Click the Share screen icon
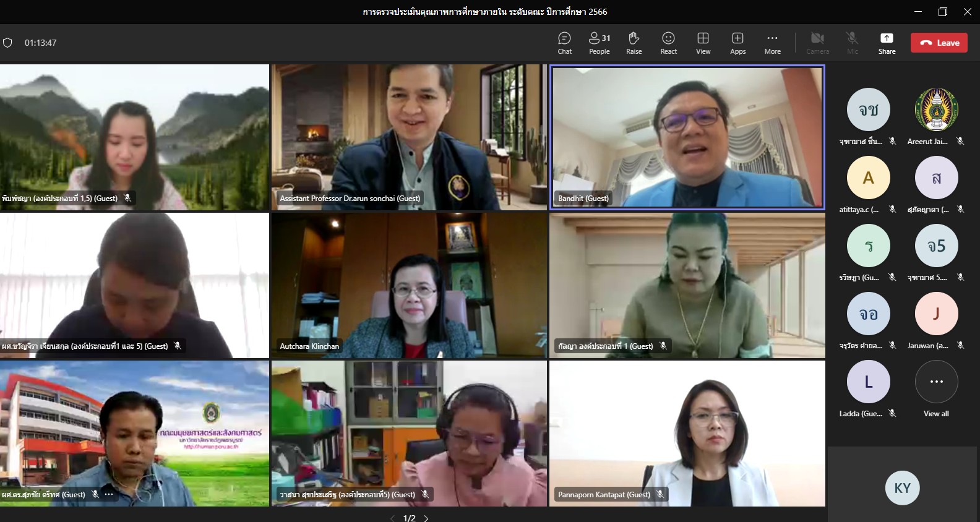The height and width of the screenshot is (522, 980). pos(887,43)
